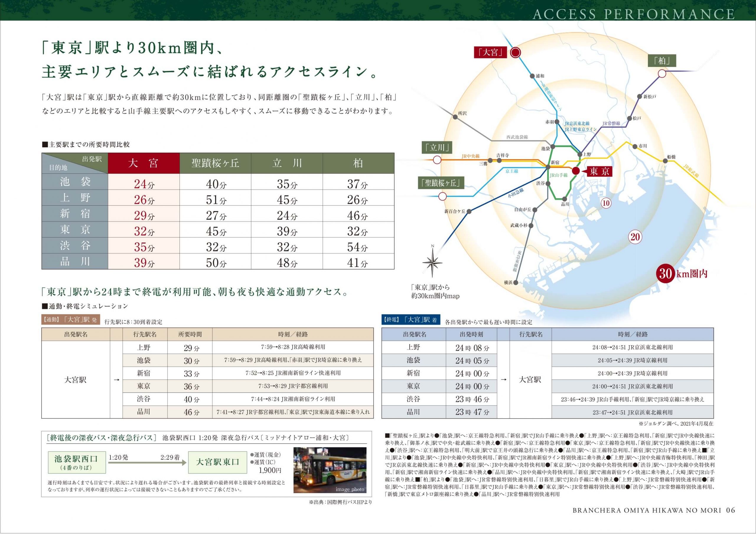Click the red 30 km圏内 badge
Image resolution: width=756 pixels, height=534 pixels.
coord(682,273)
